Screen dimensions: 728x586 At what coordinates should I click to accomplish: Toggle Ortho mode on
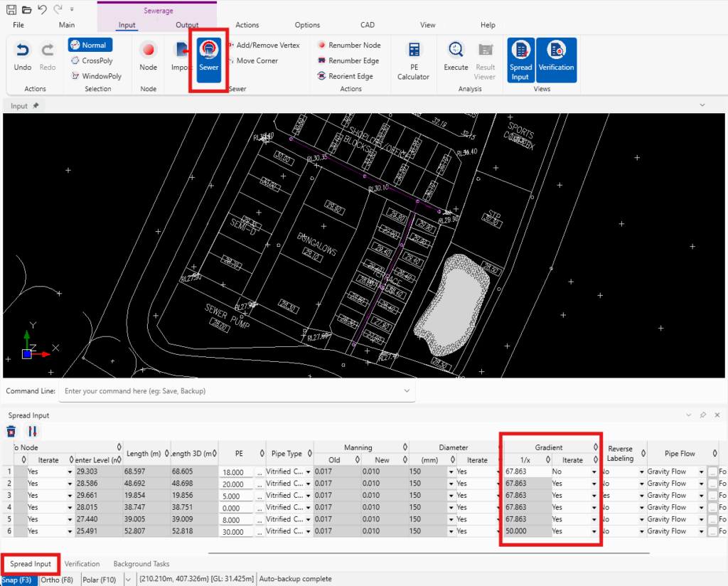coord(56,580)
